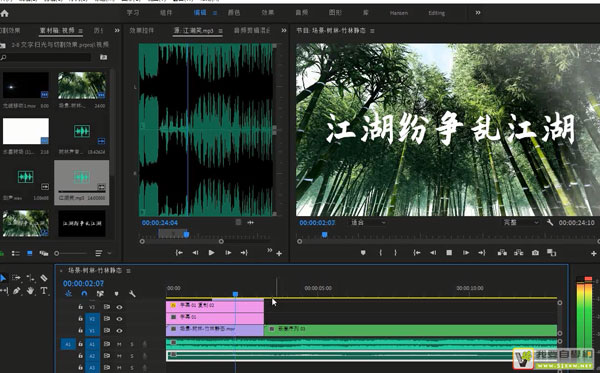Select the Selection arrow tool

click(3, 278)
